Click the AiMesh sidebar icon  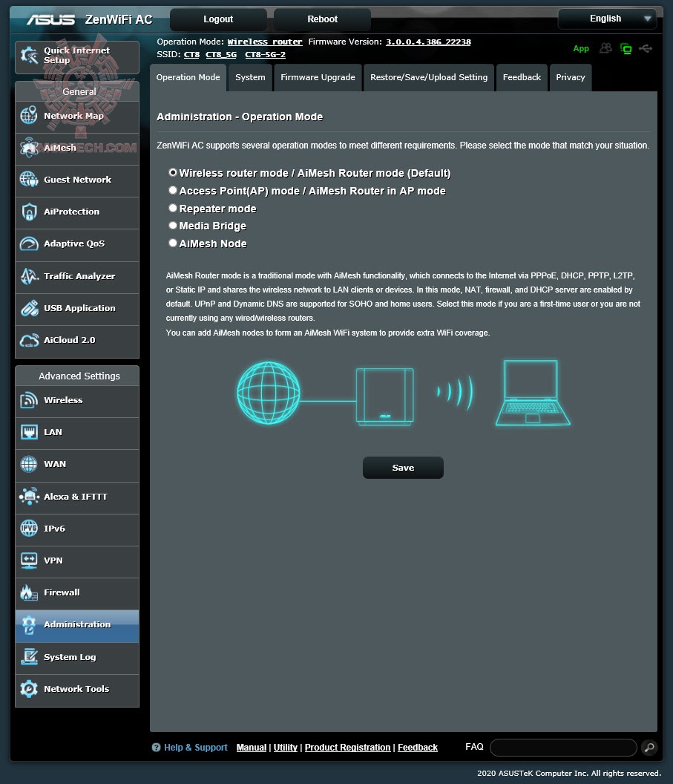(29, 148)
